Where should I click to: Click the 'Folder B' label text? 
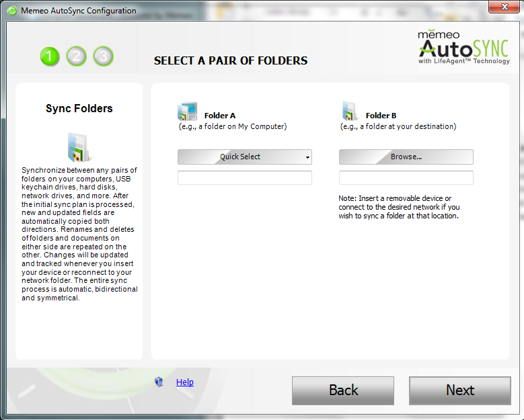click(381, 116)
